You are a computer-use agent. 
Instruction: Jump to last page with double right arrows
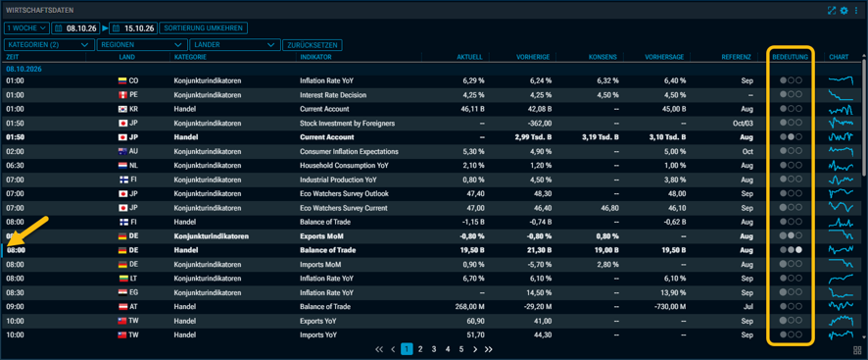click(489, 349)
